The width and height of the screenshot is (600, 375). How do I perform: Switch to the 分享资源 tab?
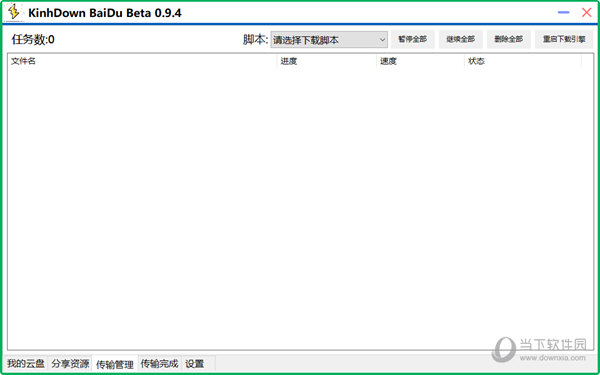pyautogui.click(x=70, y=363)
